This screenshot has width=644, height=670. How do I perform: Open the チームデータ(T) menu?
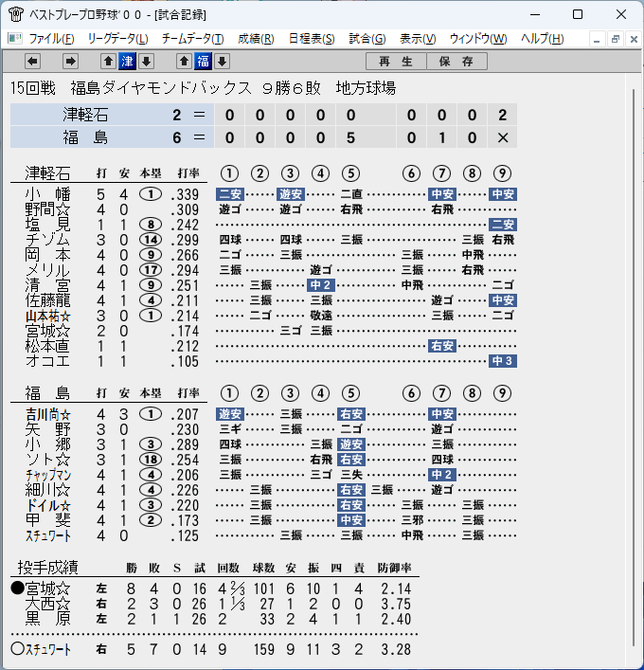click(192, 39)
